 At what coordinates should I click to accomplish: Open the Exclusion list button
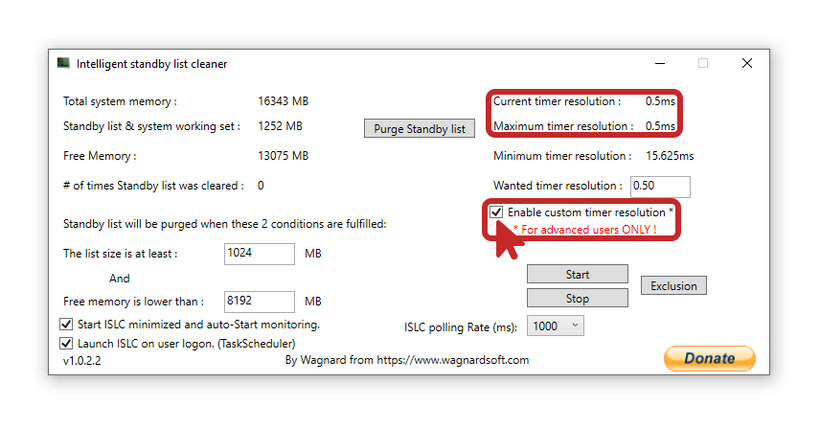click(673, 286)
